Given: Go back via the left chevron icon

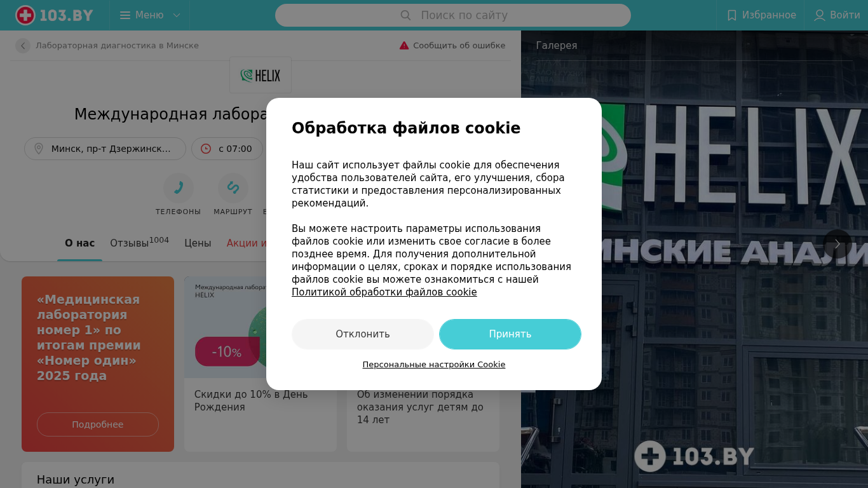Looking at the screenshot, I should (23, 46).
